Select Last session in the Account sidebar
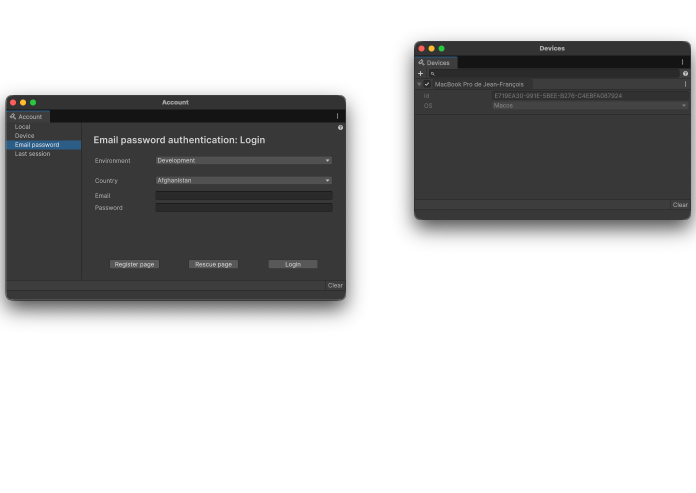 click(x=32, y=154)
